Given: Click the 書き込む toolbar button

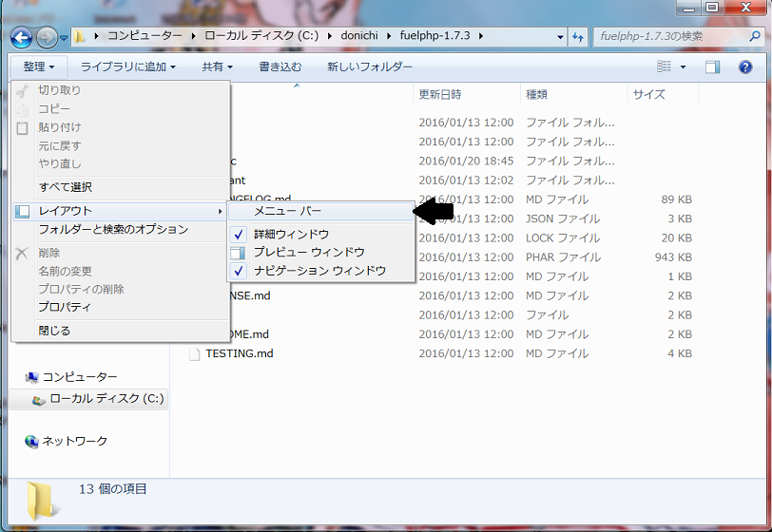Looking at the screenshot, I should pos(280,66).
